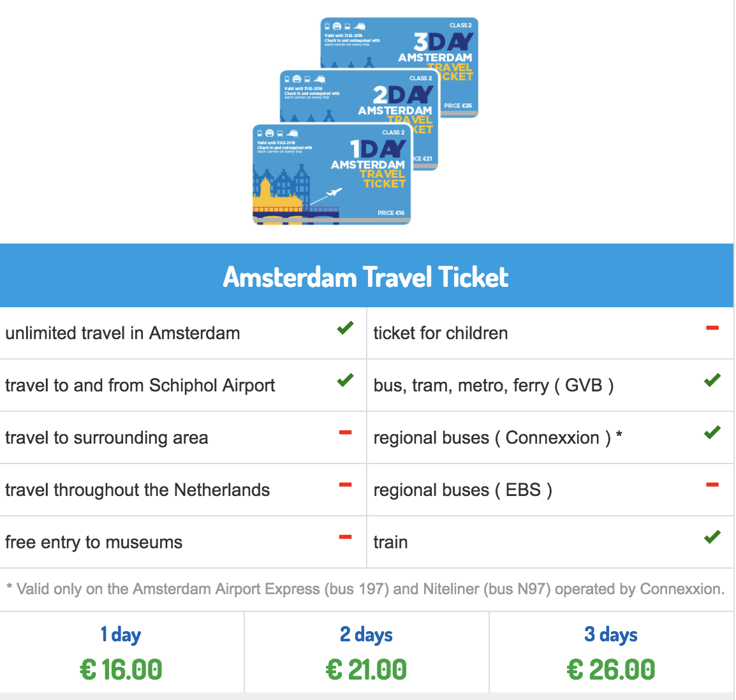Click red dash for regional buses (EBS)
Viewport: 736px width, 700px height.
[712, 485]
